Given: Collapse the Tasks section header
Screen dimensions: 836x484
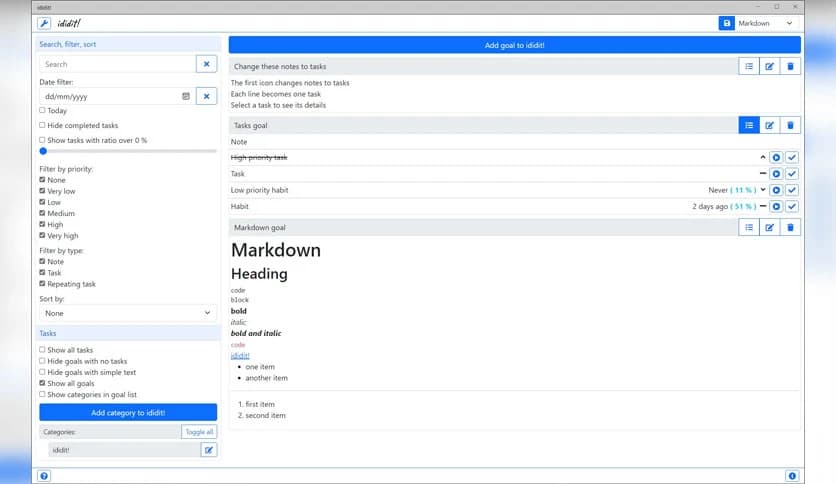Looking at the screenshot, I should click(128, 333).
